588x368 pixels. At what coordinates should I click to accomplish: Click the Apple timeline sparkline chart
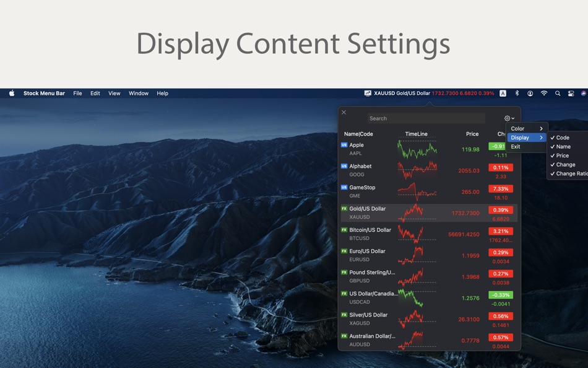(417, 149)
